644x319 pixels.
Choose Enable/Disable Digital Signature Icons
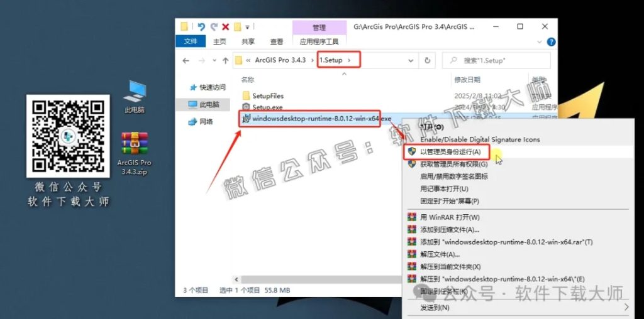coord(480,139)
